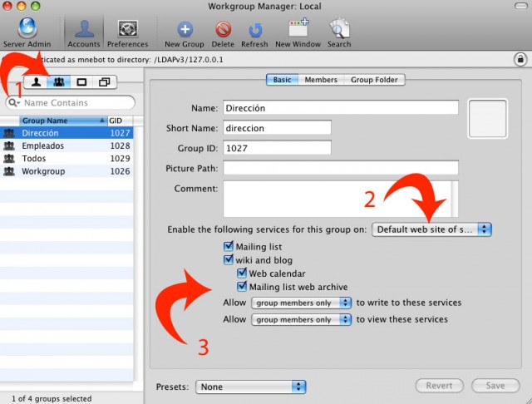Viewport: 532px width, 404px height.
Task: Click the Picture Path field
Action: (341, 168)
